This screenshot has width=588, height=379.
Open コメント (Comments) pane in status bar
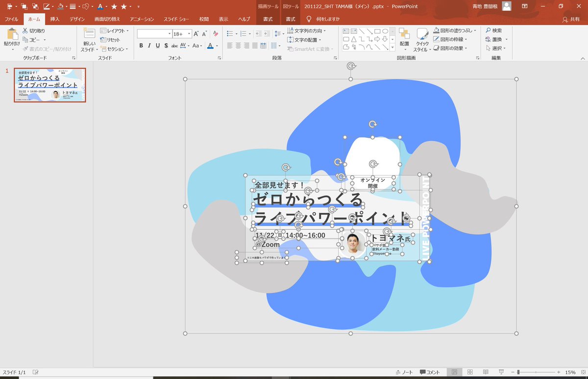pos(430,372)
